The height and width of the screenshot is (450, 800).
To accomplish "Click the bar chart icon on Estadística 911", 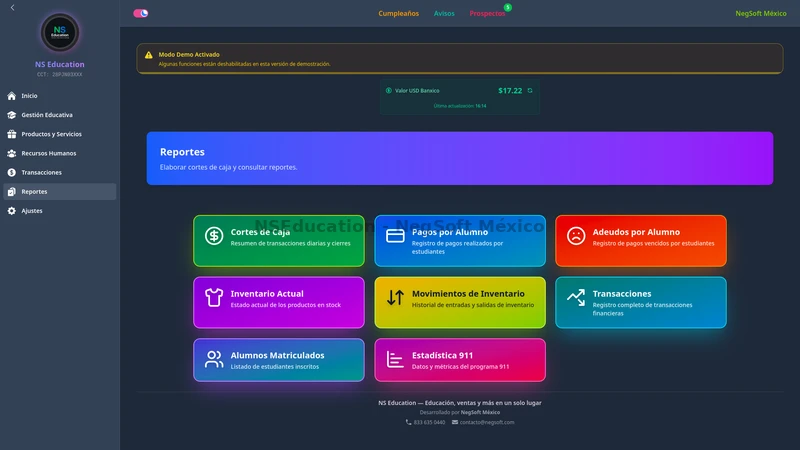I will point(395,359).
